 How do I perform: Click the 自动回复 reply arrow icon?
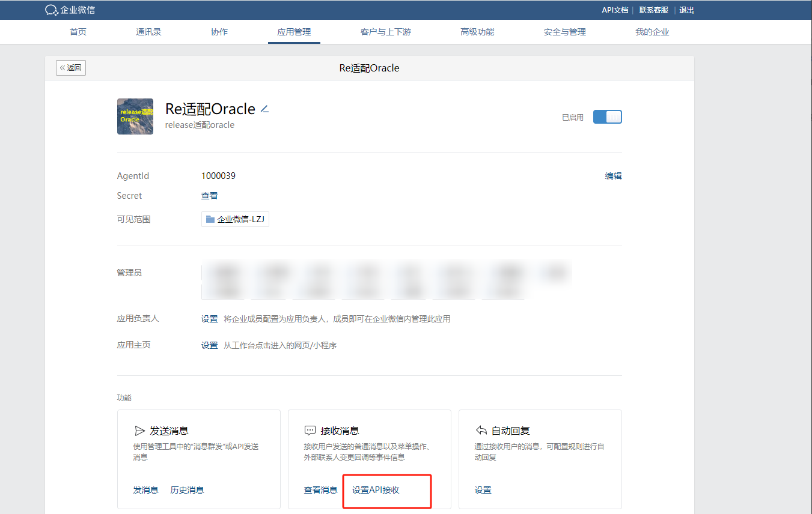click(x=481, y=431)
